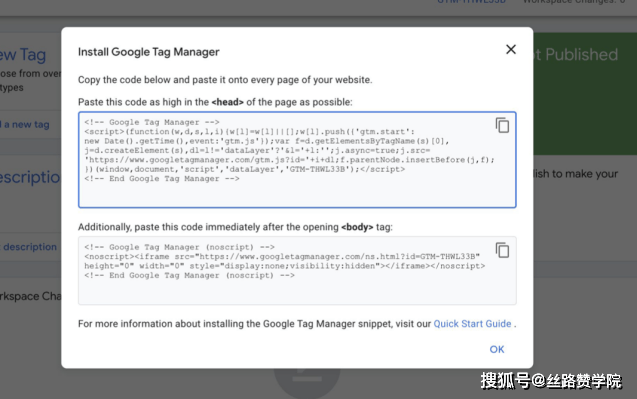Select the 'Additionally, paste this code' line

pos(235,227)
